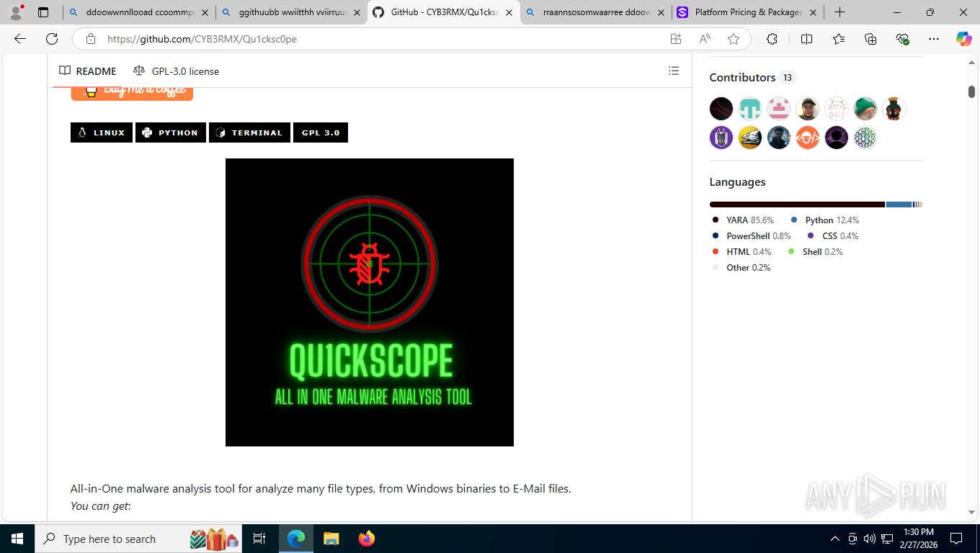Activate Read aloud in the address bar
980x553 pixels.
(705, 39)
